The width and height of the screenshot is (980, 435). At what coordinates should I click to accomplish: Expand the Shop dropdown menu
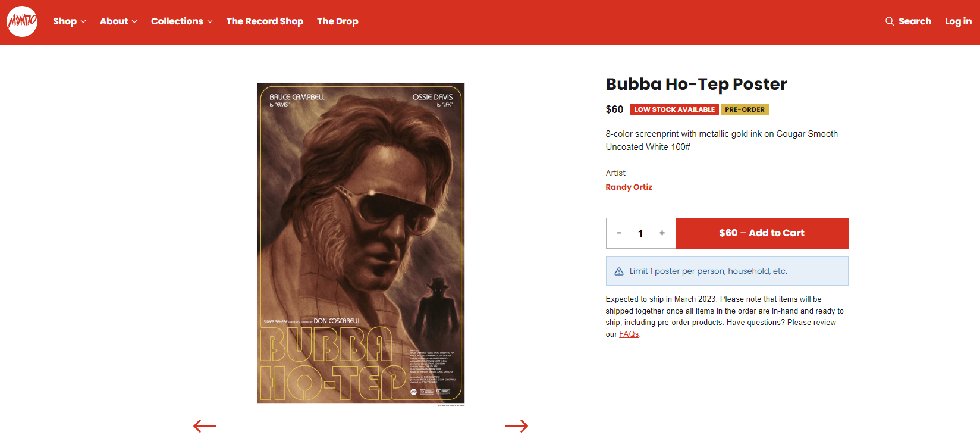(69, 21)
